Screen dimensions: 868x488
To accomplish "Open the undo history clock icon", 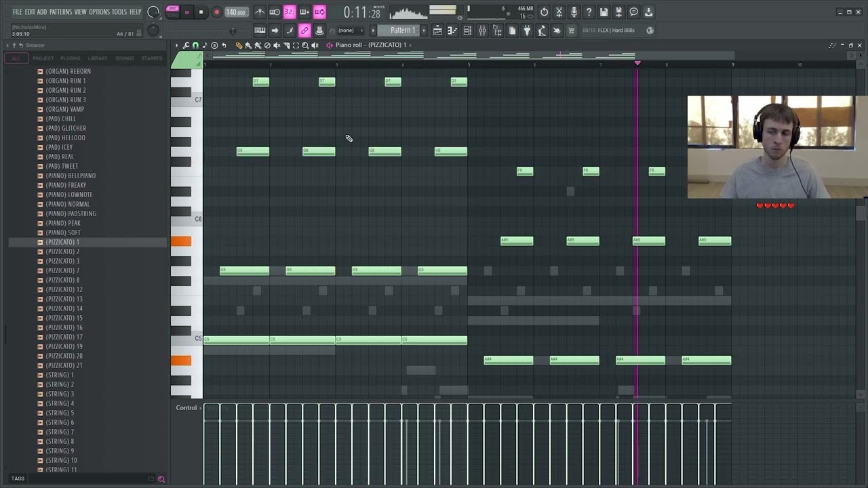I will 543,12.
